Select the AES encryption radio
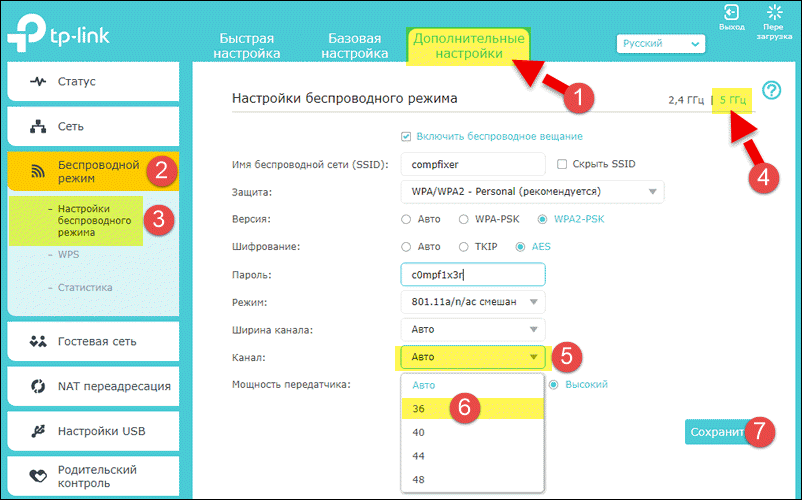The width and height of the screenshot is (802, 500). click(520, 247)
